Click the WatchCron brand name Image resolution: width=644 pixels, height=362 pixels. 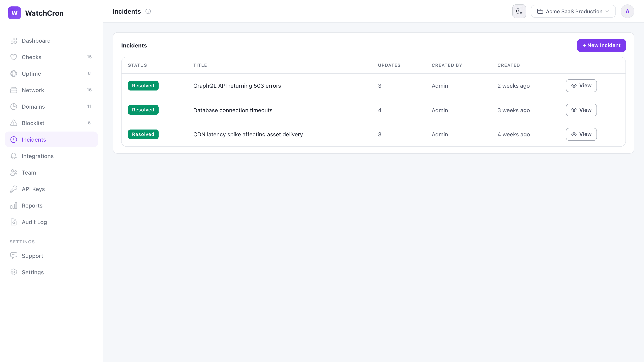click(44, 13)
